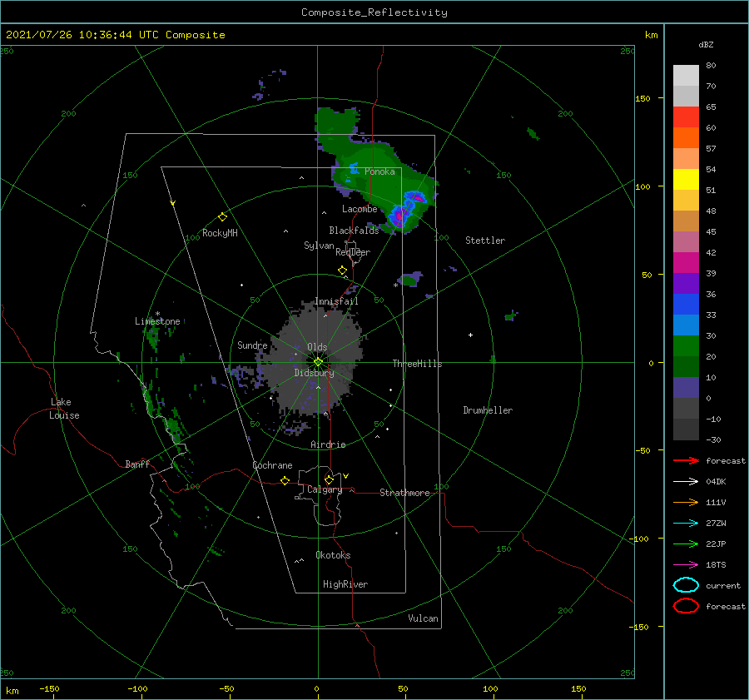Viewport: 749px width, 700px height.
Task: Click the Drumheller label
Action: (488, 410)
